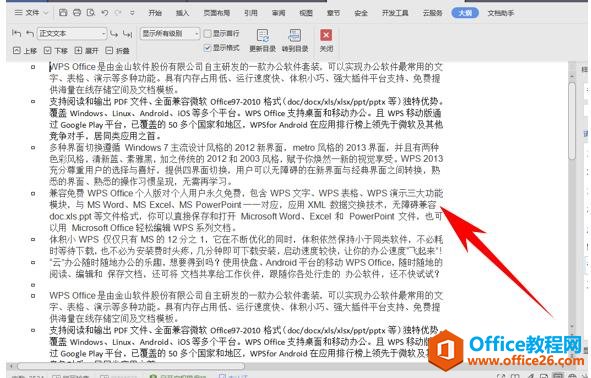The image size is (591, 378).
Task: Demote outline level with right arrow
Action: pos(114,34)
